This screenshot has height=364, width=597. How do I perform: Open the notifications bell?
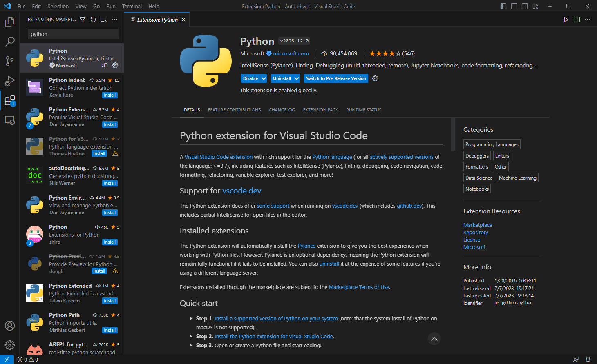588,360
